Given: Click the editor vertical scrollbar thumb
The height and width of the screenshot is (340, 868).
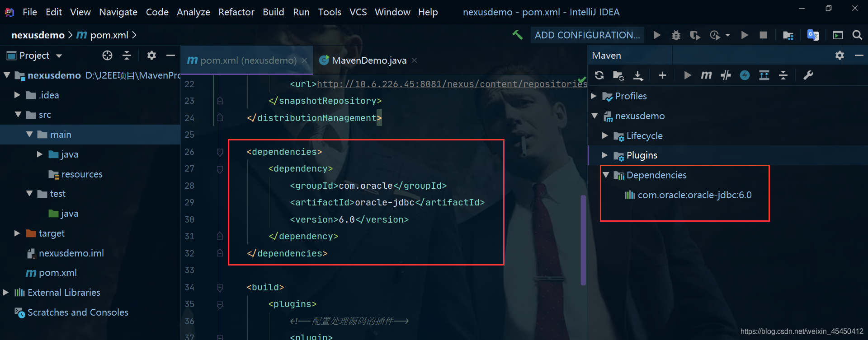Looking at the screenshot, I should pyautogui.click(x=583, y=240).
